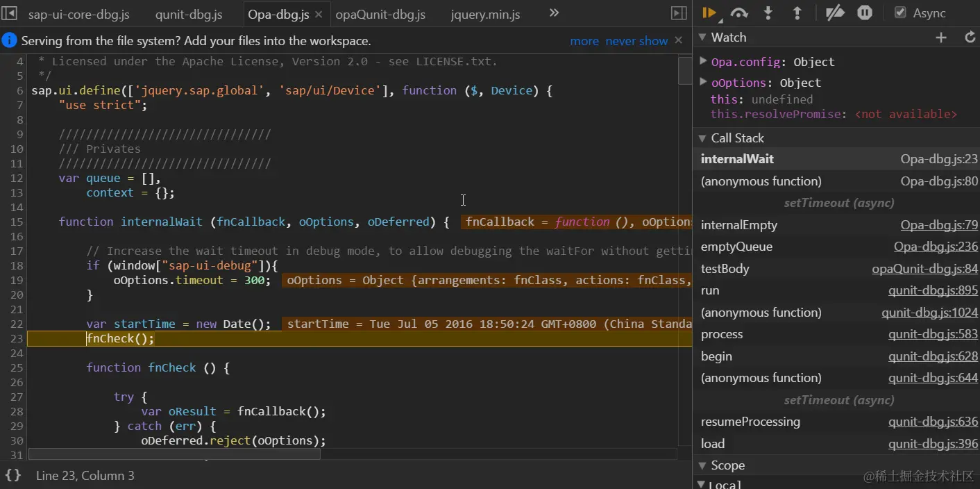Step out of current function
This screenshot has height=489, width=980.
click(x=797, y=13)
